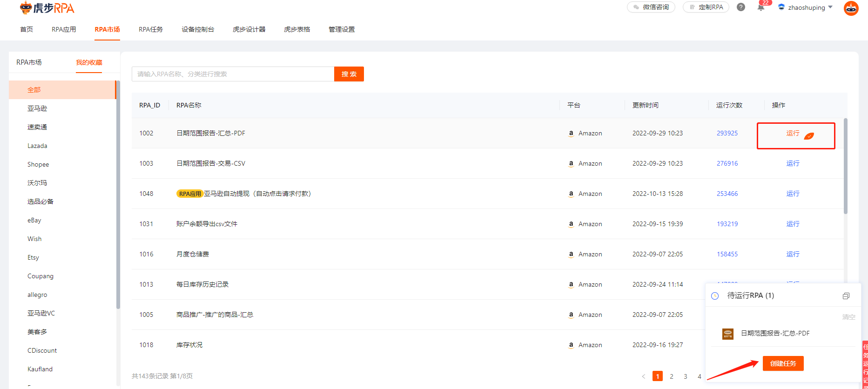Run RPA 1048 亚马逊自动提现
This screenshot has width=868, height=389.
(x=793, y=194)
